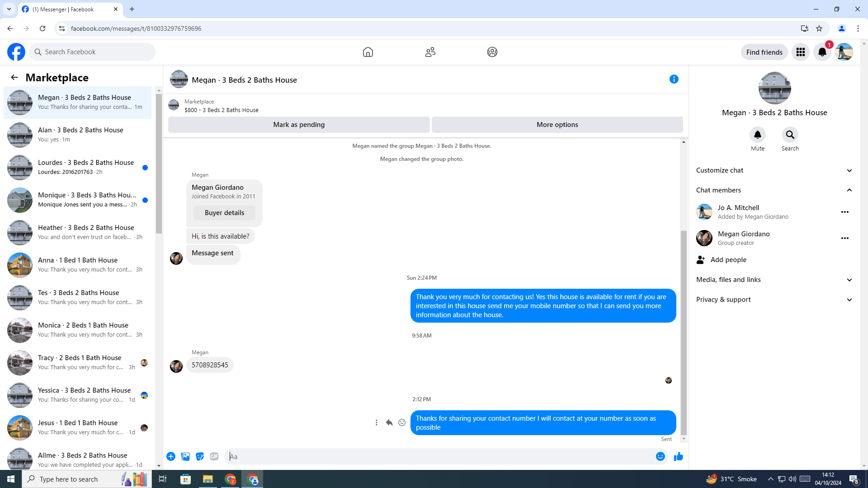Open the browser tab search dropdown

pos(9,9)
